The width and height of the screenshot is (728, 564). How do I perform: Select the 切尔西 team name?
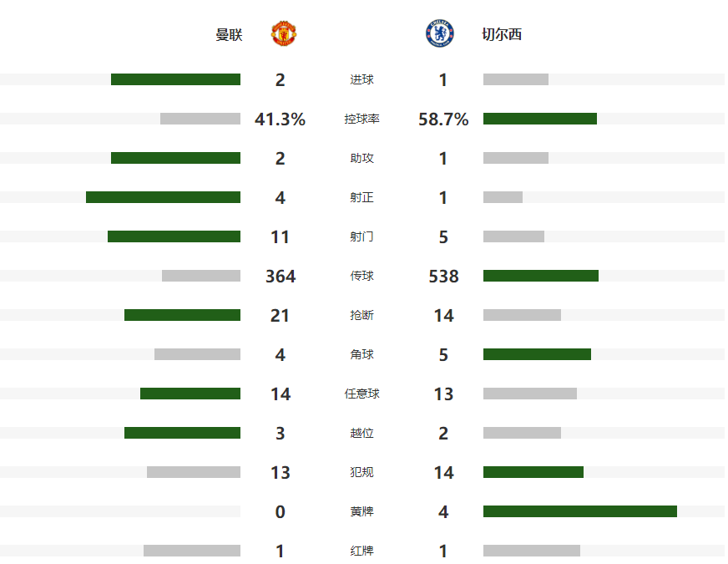pyautogui.click(x=502, y=35)
